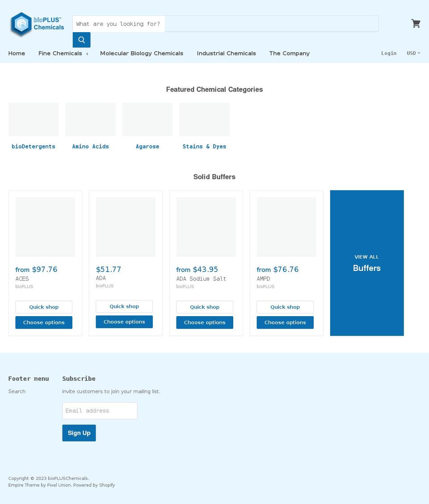Open the Fine Chemicals menu
The image size is (429, 504).
(60, 54)
